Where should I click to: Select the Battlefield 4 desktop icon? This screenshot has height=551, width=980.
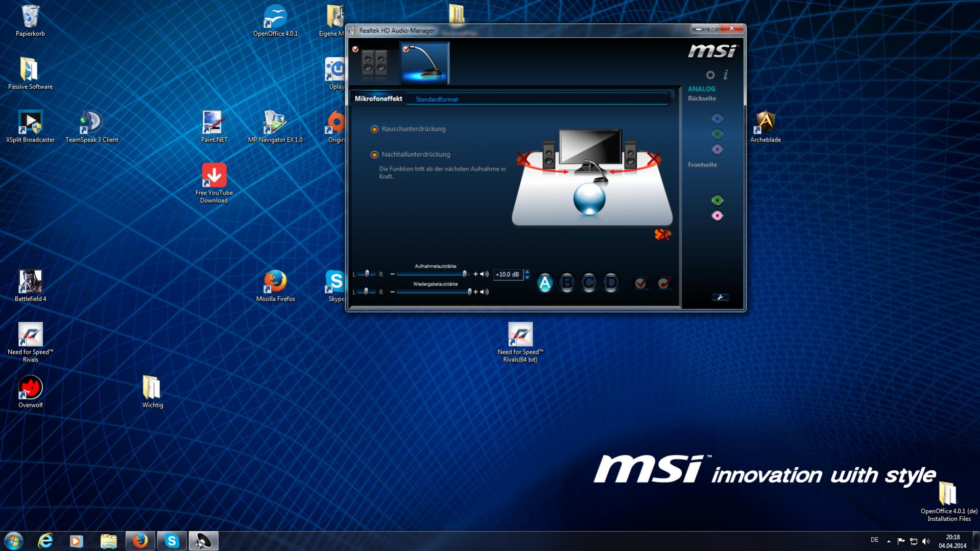pos(30,286)
